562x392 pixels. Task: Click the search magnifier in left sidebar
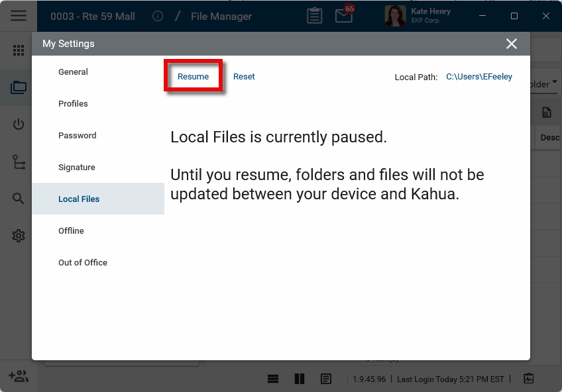(x=19, y=199)
